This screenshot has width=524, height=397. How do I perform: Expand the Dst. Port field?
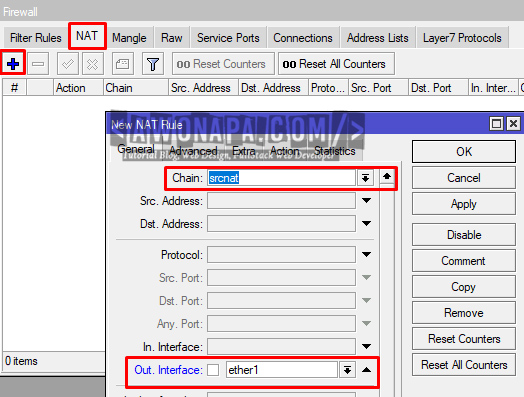pos(367,300)
